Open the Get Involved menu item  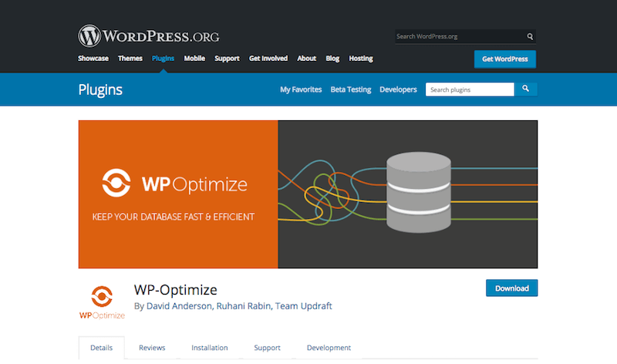(x=268, y=59)
